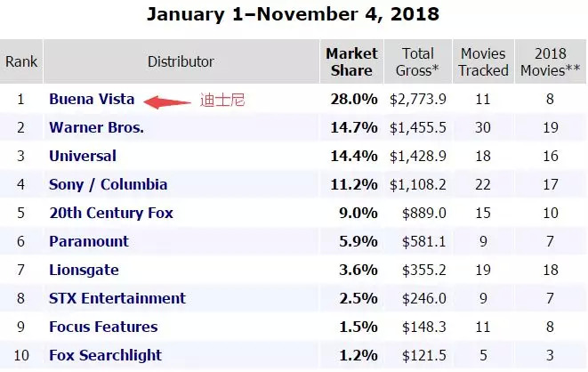Image resolution: width=588 pixels, height=372 pixels.
Task: Open the Lionsgate distributor link
Action: 85,270
